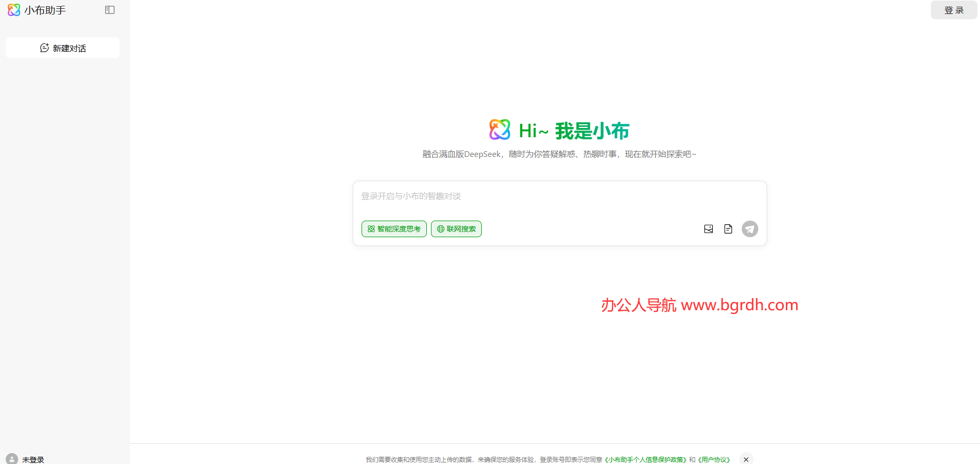Click the 登录 button at top right
Viewport: 980px width, 464px height.
tap(954, 10)
